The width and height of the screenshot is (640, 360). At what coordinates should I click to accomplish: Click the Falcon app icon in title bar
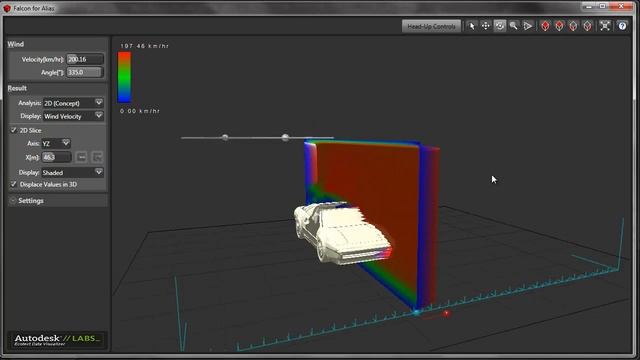7,8
